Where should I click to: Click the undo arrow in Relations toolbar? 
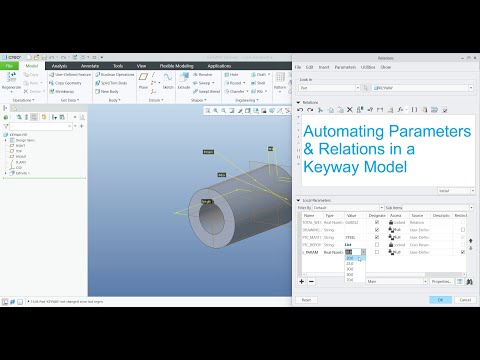[300, 110]
